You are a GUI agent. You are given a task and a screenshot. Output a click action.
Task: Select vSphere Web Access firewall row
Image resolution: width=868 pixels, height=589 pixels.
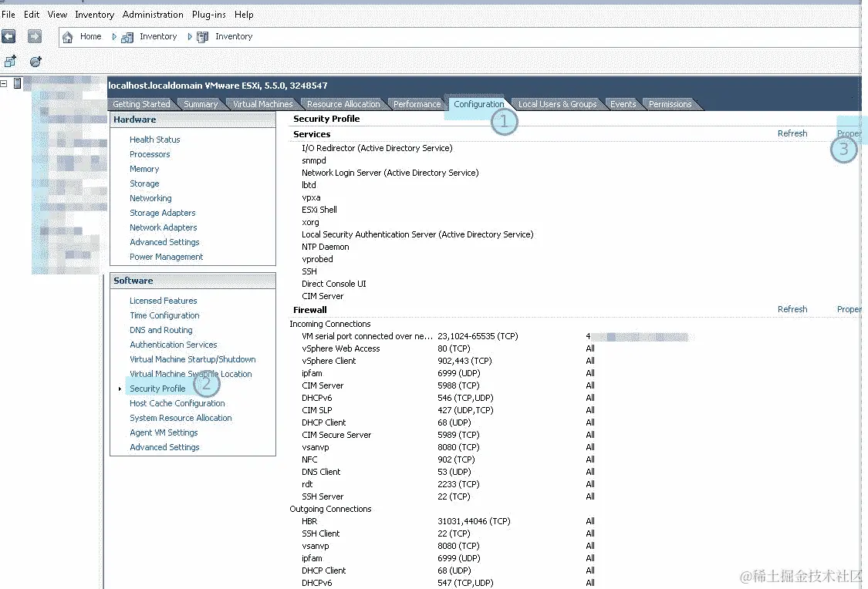pos(448,348)
